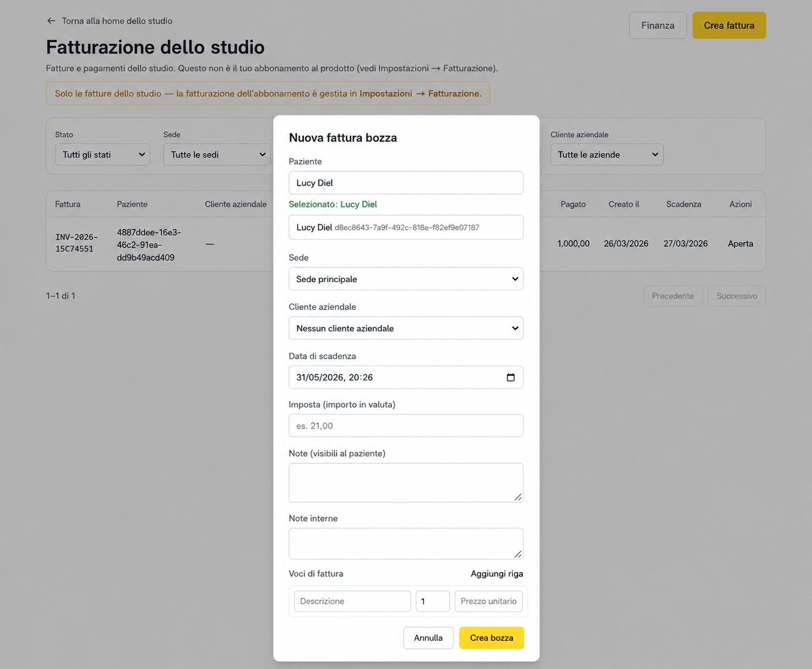Click the Solo le fatture dello studio notice banner
Screen dimensions: 812x669
tap(268, 93)
